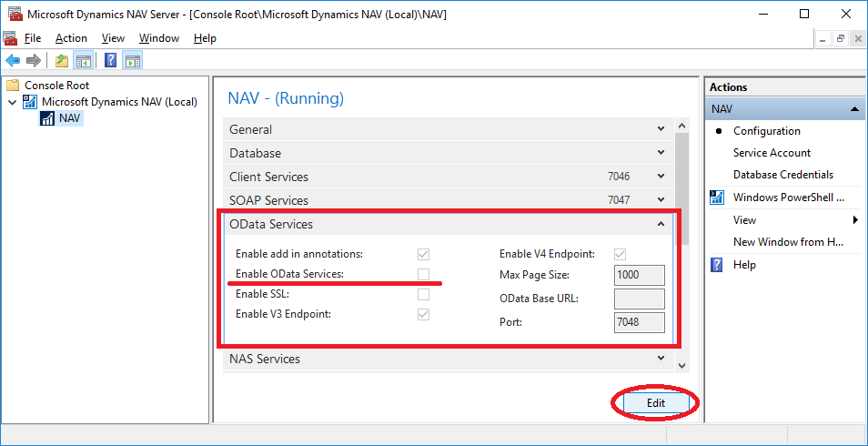Expand the NAS Services section chevron

click(x=661, y=359)
